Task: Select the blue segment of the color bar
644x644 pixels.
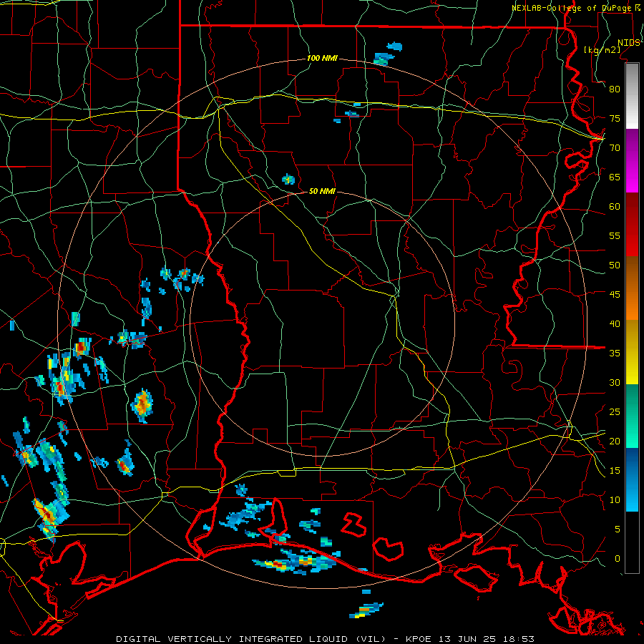Action: (632, 480)
